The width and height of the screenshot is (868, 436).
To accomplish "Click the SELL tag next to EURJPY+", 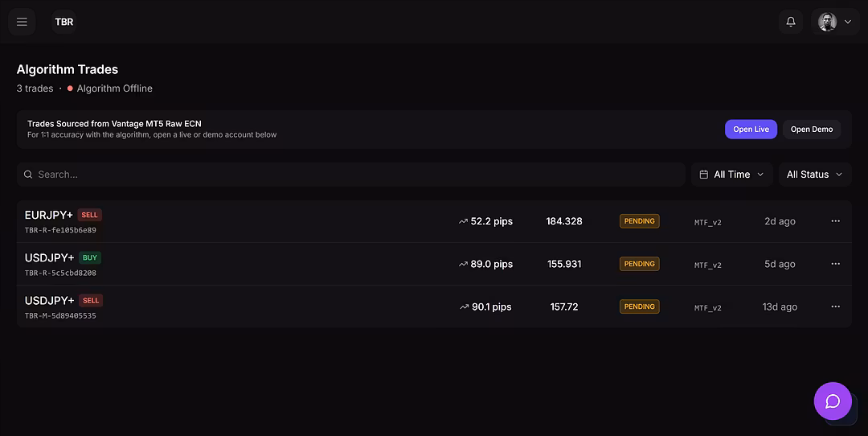I will pyautogui.click(x=90, y=215).
